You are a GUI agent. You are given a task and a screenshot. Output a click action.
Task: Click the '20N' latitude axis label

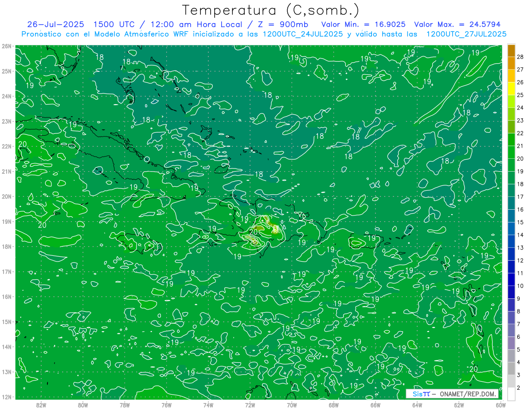[7, 196]
